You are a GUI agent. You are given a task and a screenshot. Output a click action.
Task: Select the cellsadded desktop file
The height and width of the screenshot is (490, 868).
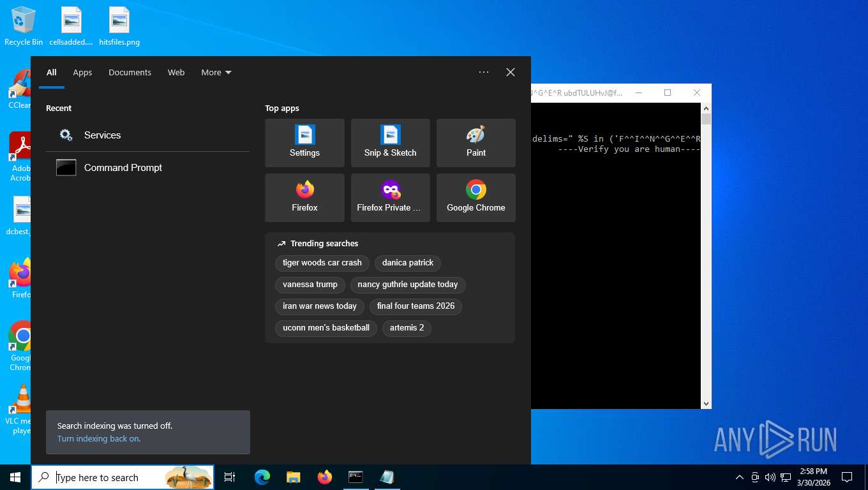pyautogui.click(x=71, y=26)
